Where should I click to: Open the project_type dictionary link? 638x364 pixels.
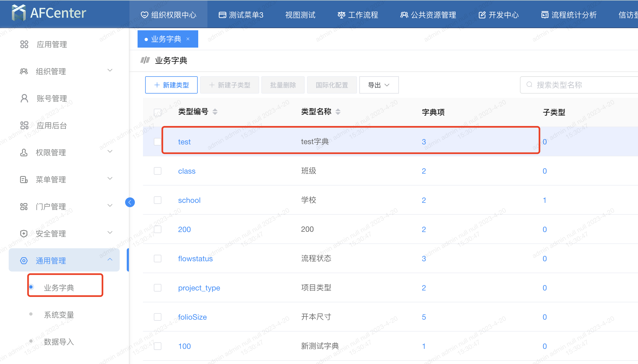point(199,288)
